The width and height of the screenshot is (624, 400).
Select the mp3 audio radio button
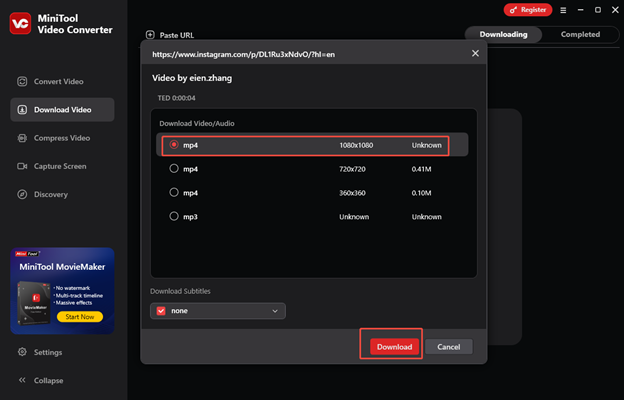(174, 217)
